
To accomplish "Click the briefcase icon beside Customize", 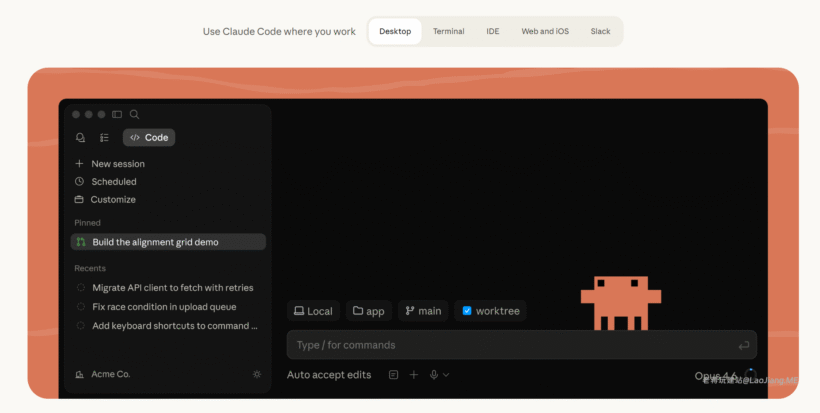I will (x=79, y=199).
